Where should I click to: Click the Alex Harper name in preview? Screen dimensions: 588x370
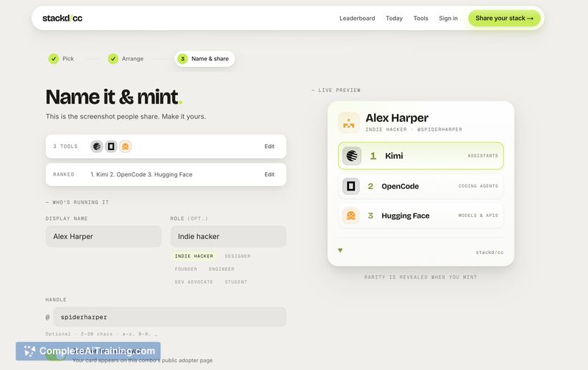point(397,118)
